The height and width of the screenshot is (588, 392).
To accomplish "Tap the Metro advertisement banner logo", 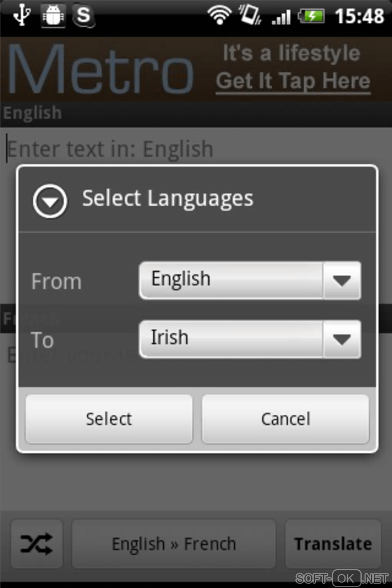I will tap(101, 69).
